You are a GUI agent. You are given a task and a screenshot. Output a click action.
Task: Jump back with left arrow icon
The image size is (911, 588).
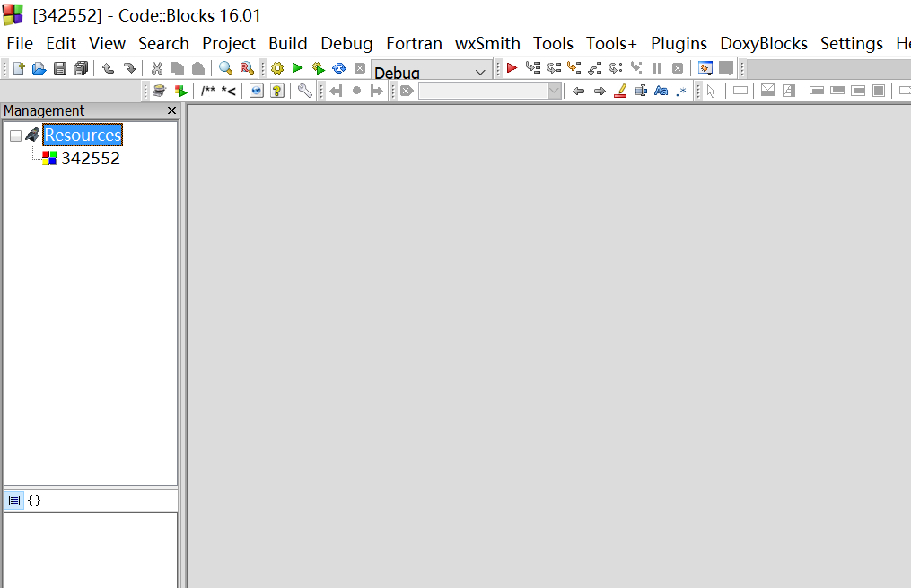(x=336, y=91)
